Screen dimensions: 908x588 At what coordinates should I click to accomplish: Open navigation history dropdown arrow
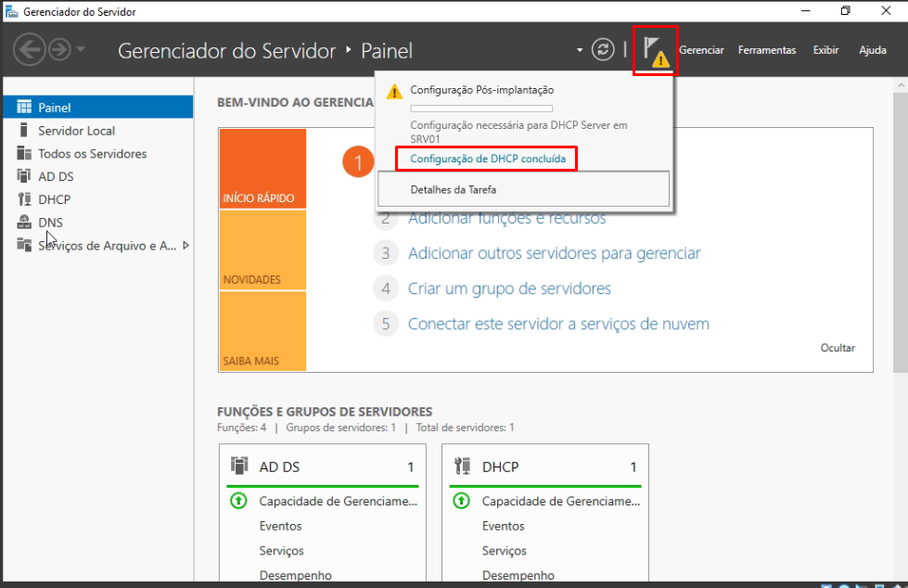(82, 50)
